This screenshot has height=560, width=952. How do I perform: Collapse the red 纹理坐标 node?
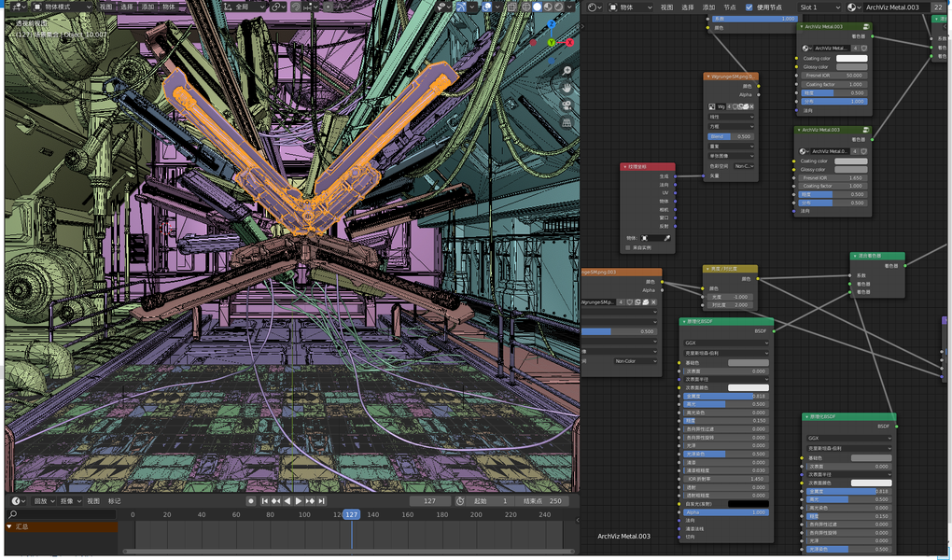[x=624, y=166]
